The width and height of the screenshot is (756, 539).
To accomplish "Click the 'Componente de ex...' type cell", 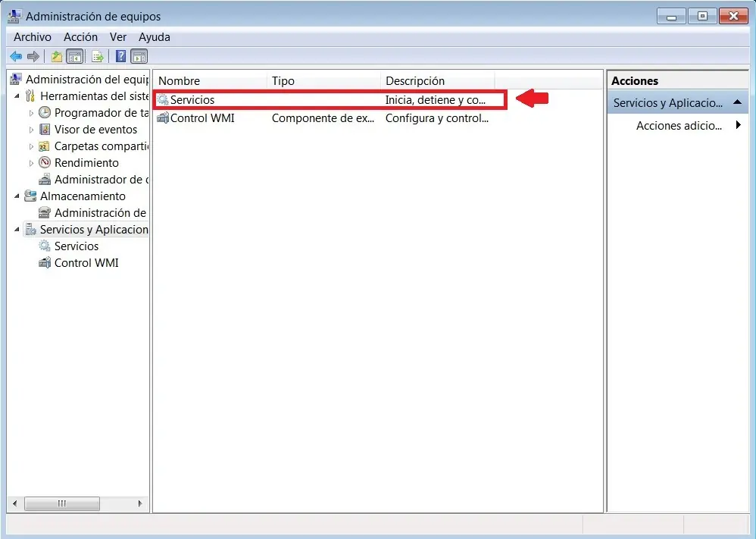I will point(323,118).
